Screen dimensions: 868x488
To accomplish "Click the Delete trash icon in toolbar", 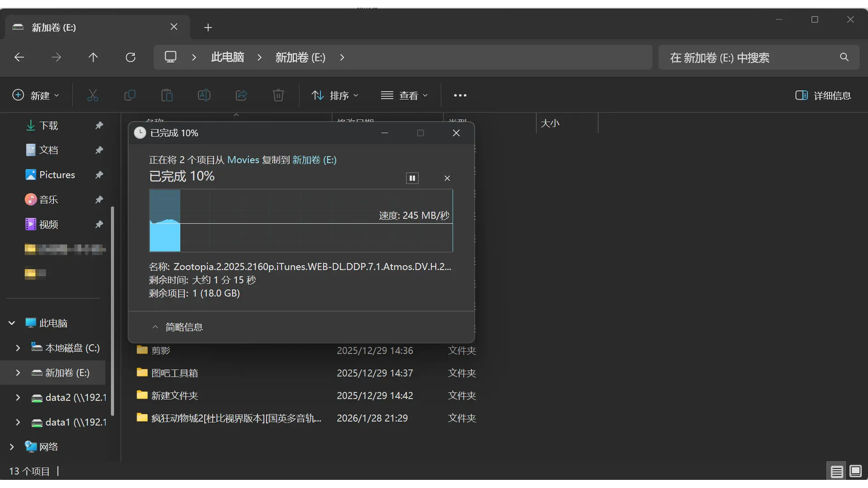I will pos(278,95).
